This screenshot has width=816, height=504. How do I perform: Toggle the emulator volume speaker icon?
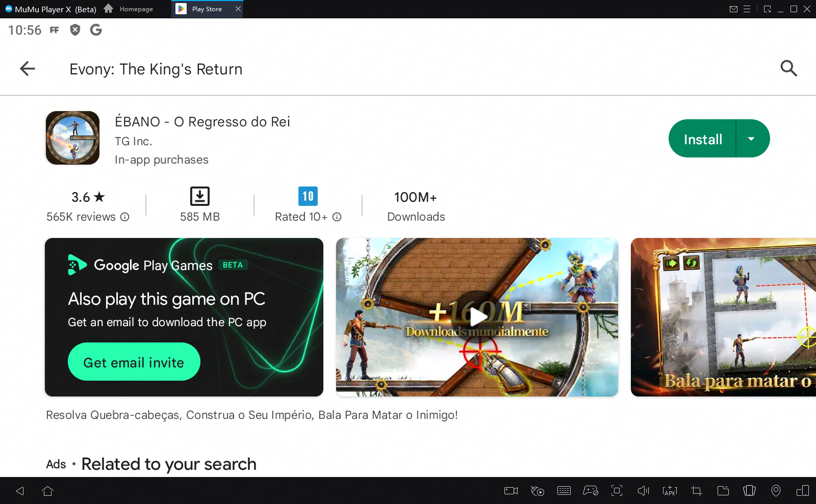[643, 491]
